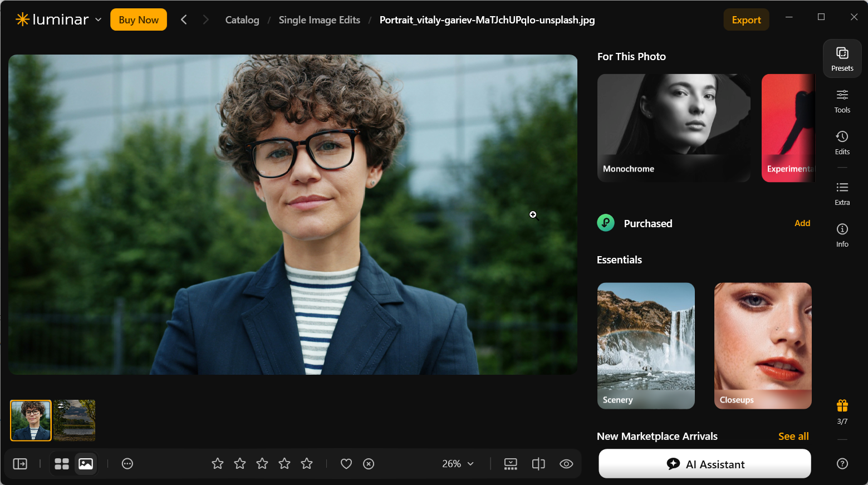The height and width of the screenshot is (485, 868).
Task: Open the Presets panel
Action: coord(842,58)
